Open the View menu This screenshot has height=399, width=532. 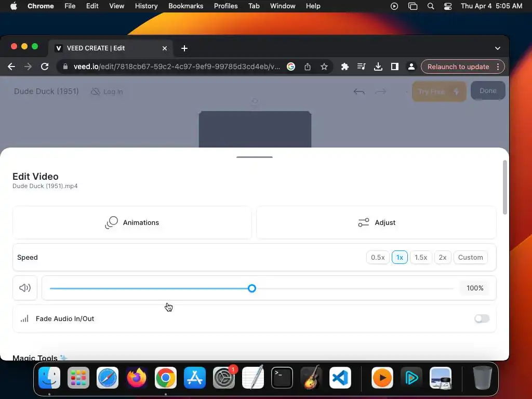pos(117,6)
